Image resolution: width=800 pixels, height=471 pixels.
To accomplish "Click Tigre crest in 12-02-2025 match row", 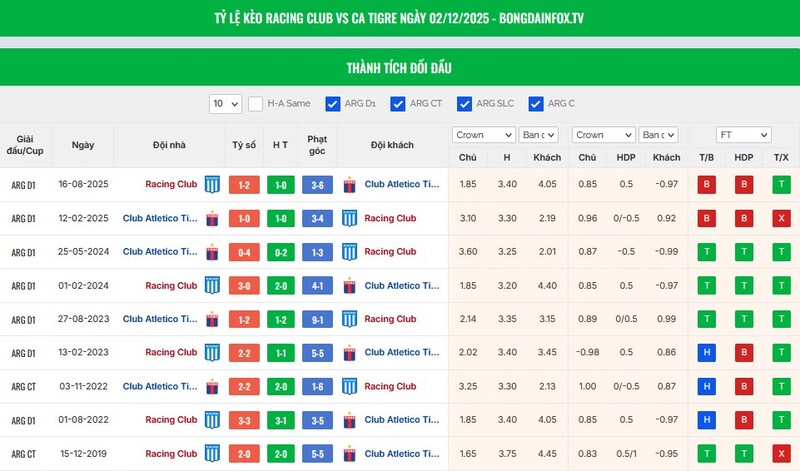I will [x=212, y=218].
